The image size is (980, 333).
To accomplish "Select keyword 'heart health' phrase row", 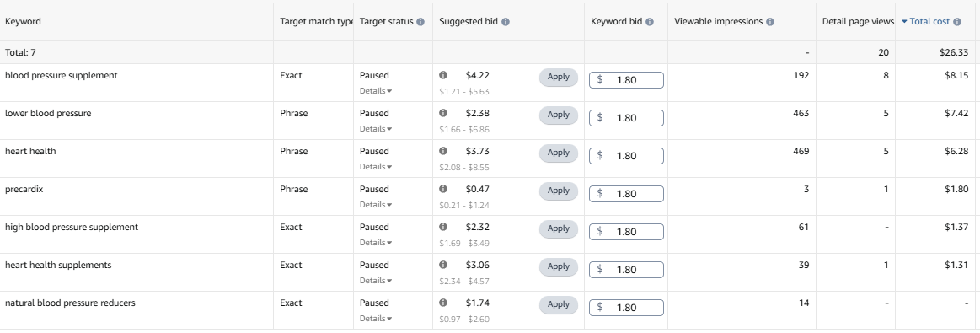I will coord(30,151).
